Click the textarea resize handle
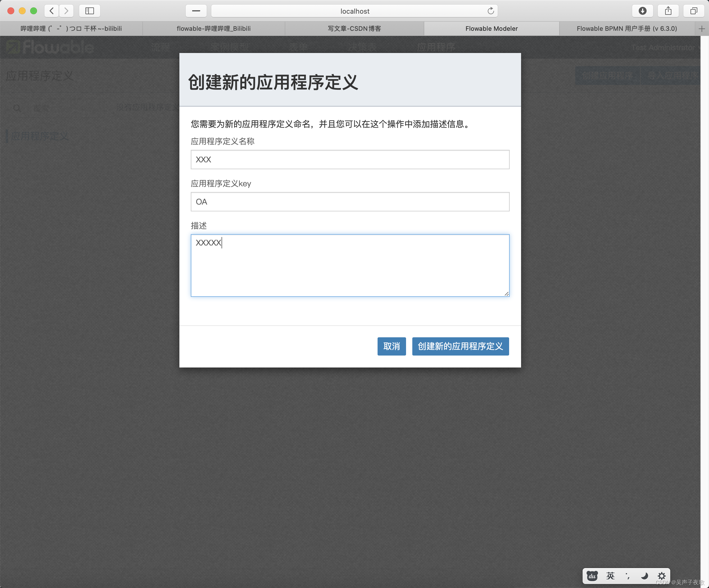The height and width of the screenshot is (588, 709). click(x=507, y=293)
